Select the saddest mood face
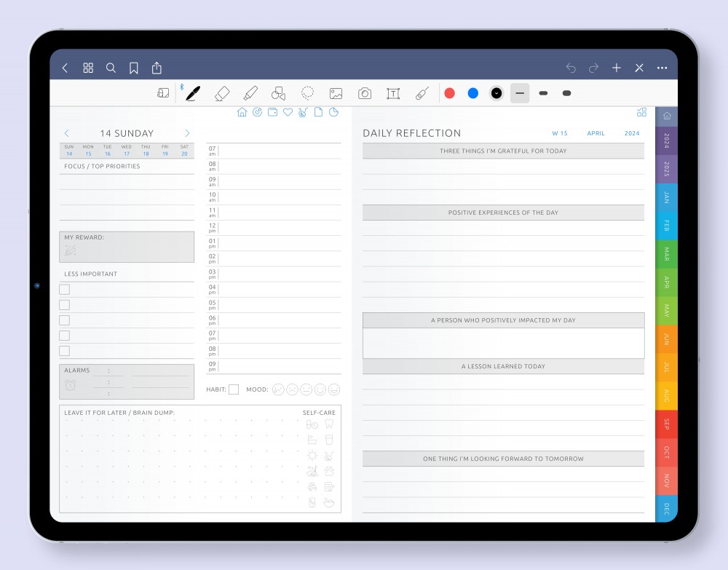The height and width of the screenshot is (570, 728). pyautogui.click(x=278, y=389)
